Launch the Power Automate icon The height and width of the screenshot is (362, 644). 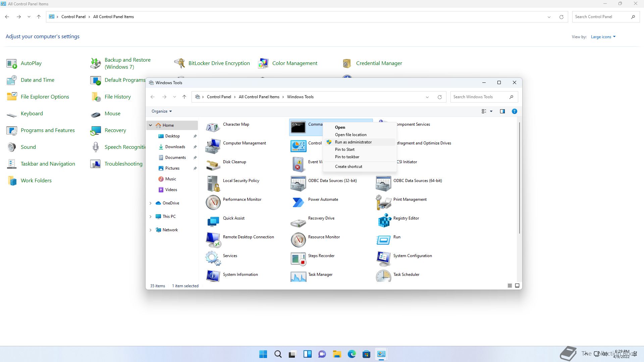(298, 202)
